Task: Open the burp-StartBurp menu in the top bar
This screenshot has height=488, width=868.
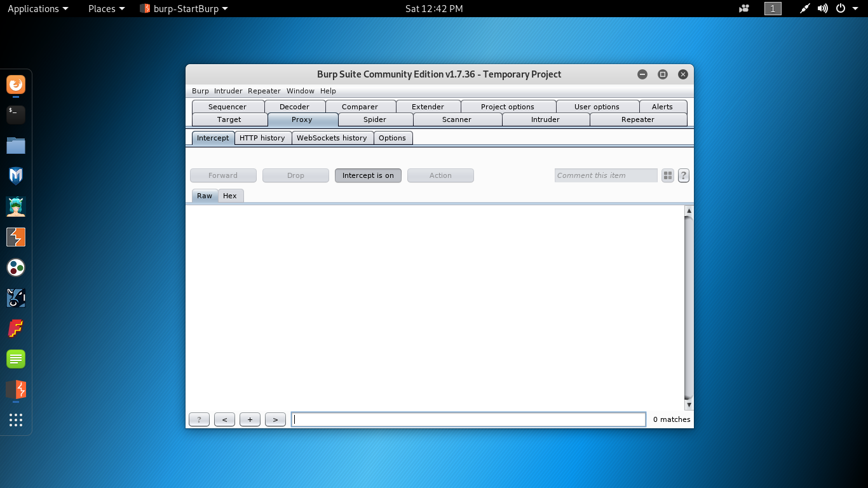Action: [x=183, y=9]
